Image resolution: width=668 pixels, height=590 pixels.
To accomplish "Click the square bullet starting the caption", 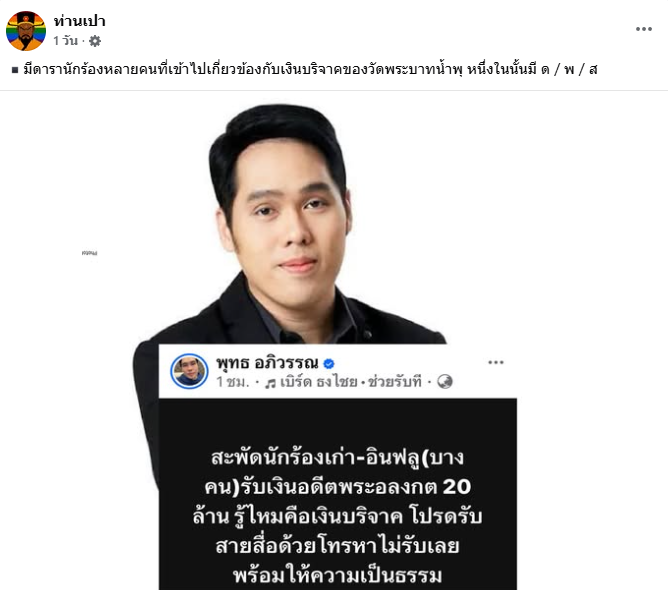I will 15,70.
